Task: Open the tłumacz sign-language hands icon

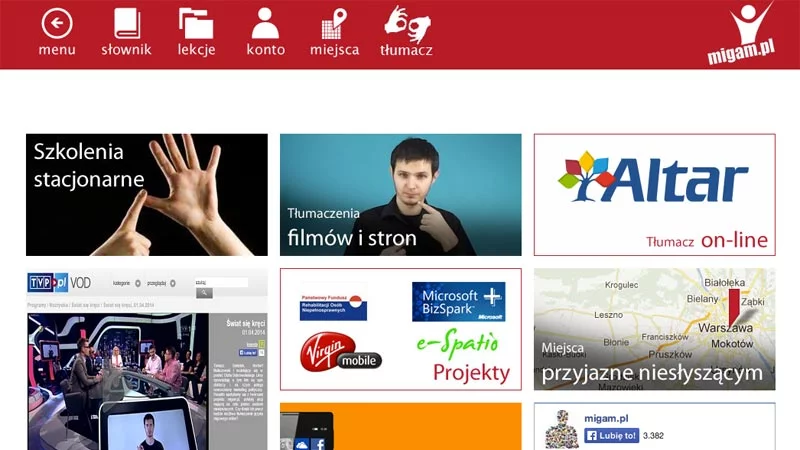Action: pos(407,24)
